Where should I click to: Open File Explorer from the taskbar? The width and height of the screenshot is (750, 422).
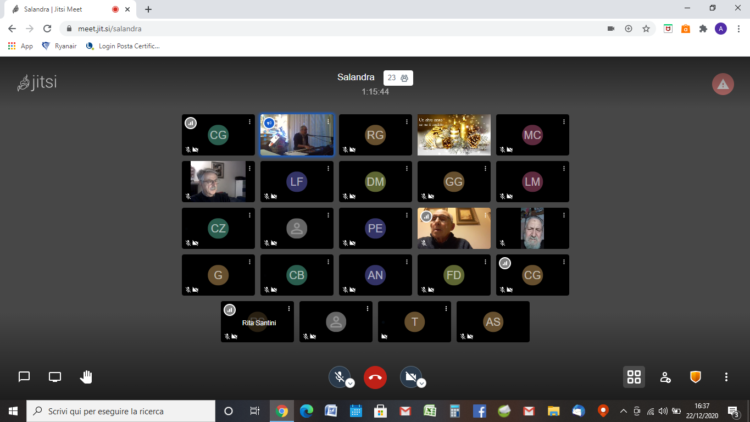553,411
